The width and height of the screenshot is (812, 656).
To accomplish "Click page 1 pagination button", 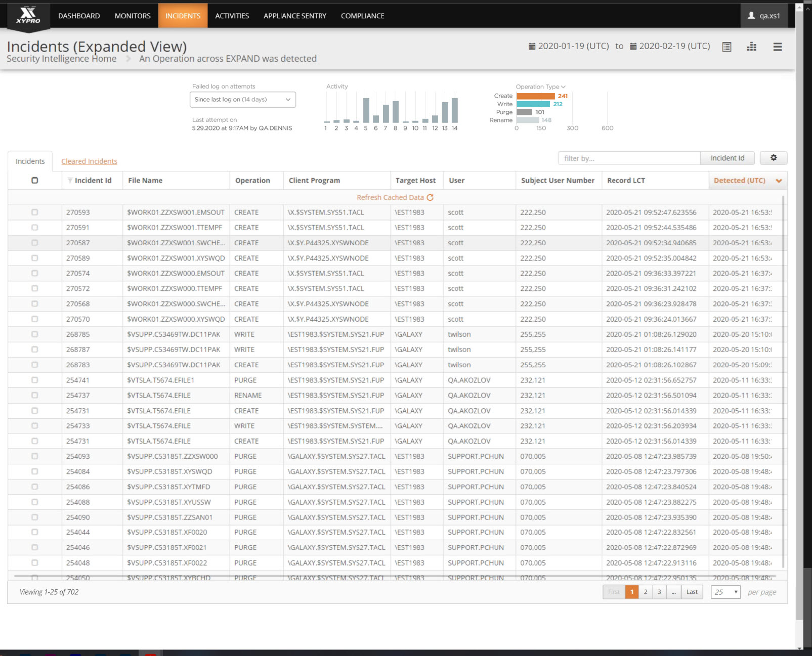I will (632, 592).
